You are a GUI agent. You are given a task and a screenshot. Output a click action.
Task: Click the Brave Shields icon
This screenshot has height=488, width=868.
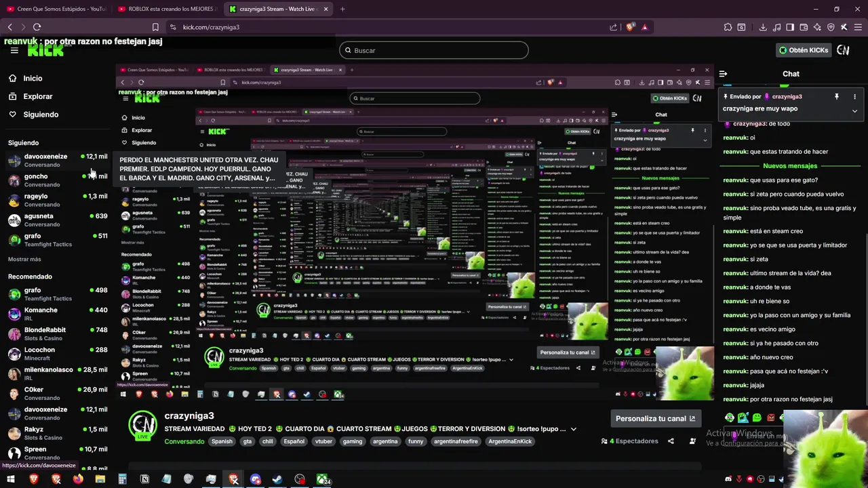click(630, 27)
